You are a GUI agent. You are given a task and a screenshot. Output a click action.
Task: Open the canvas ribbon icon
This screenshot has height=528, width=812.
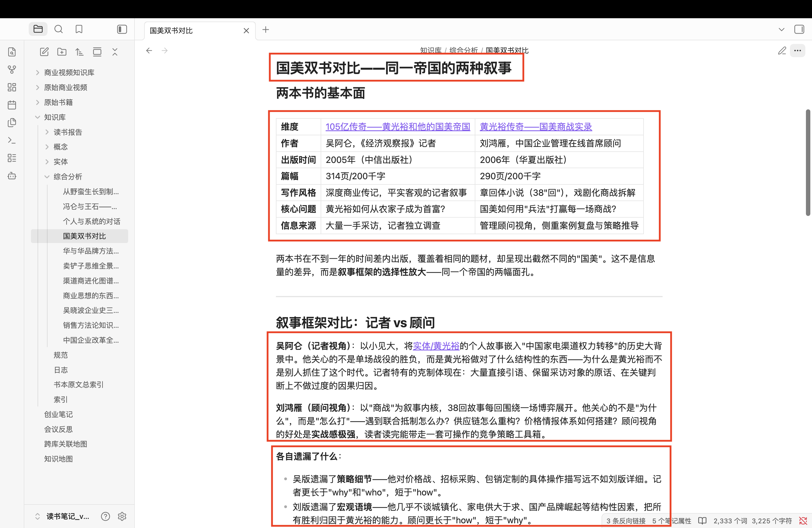[x=12, y=87]
